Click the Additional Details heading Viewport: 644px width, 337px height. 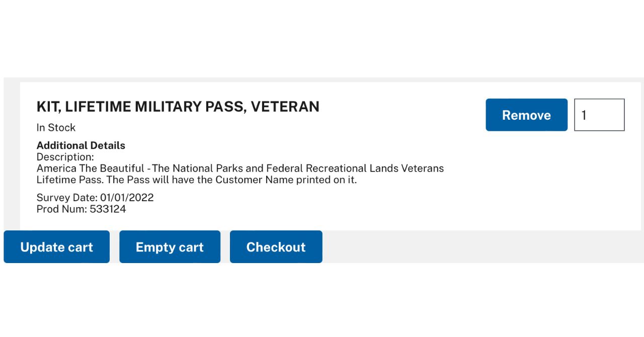tap(80, 145)
